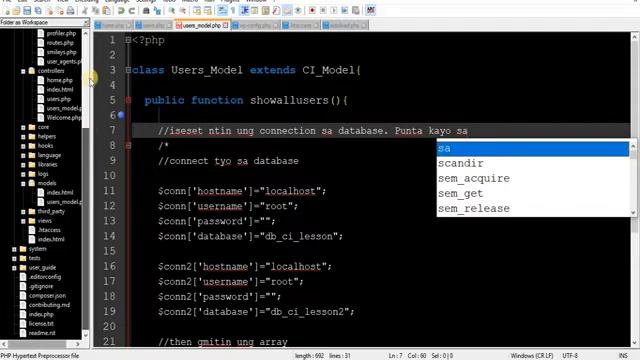Expand the user_guide folder
The width and height of the screenshot is (640, 360).
(x=14, y=268)
